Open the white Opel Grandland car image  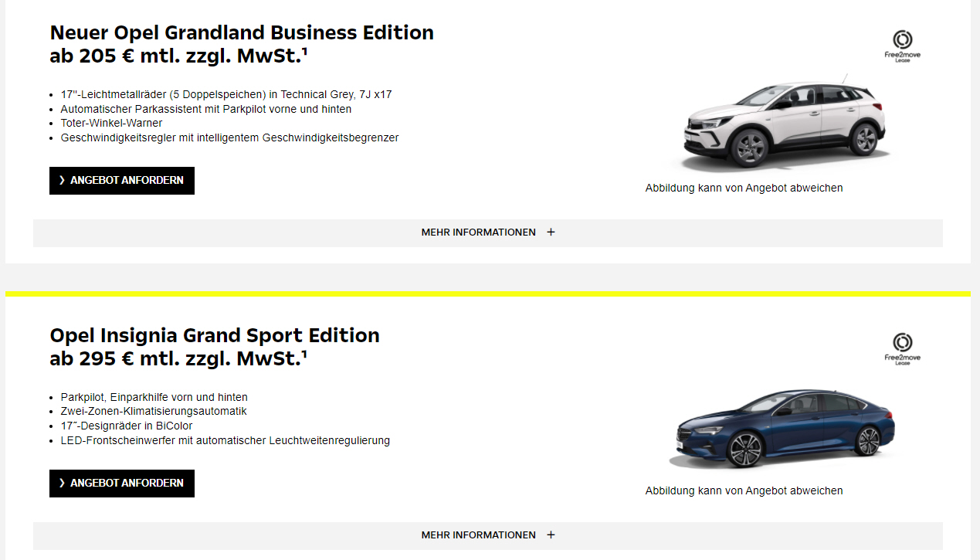coord(783,124)
